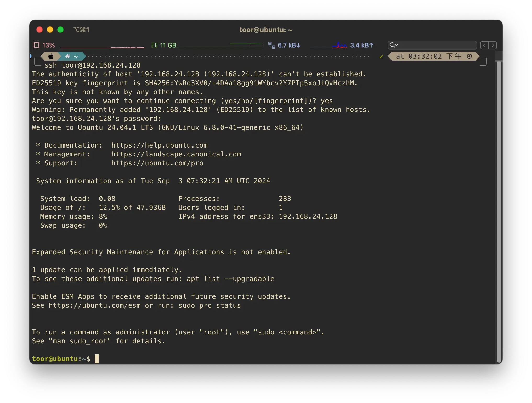The height and width of the screenshot is (403, 532).
Task: Click the 6.7 kB download indicator
Action: point(289,45)
